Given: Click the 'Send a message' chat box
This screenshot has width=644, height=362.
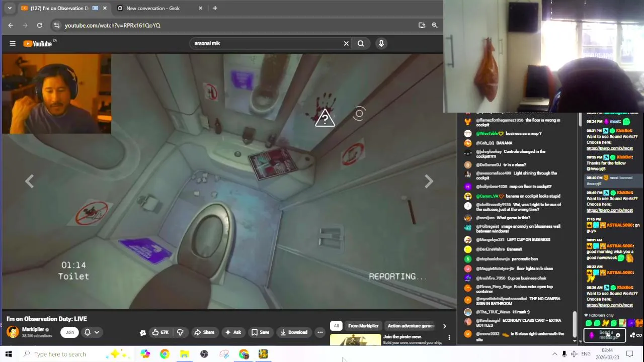Looking at the screenshot, I should (604, 335).
